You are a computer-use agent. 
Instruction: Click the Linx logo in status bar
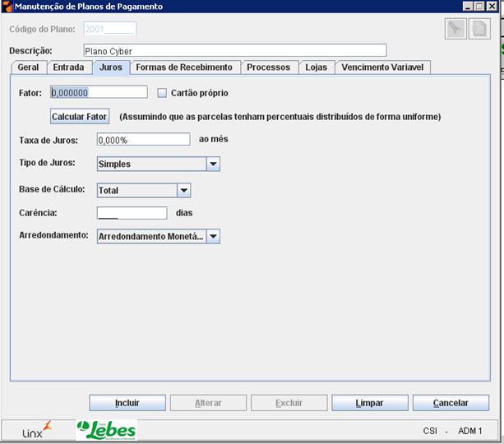point(37,430)
